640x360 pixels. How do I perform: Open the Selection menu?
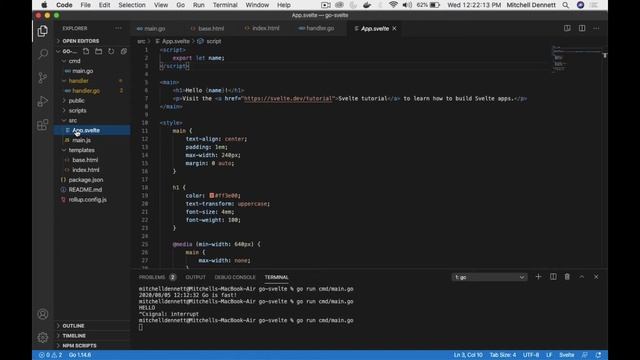[132, 5]
